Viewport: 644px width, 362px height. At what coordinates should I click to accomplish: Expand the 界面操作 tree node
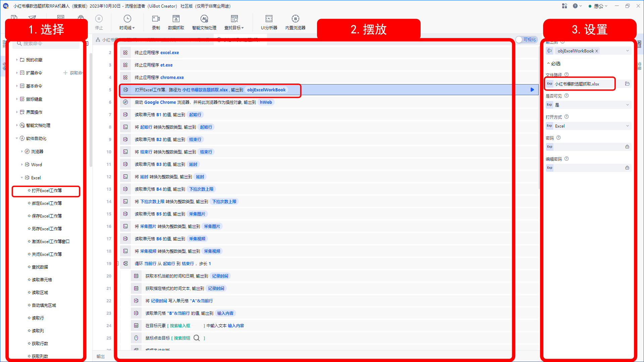tap(17, 112)
